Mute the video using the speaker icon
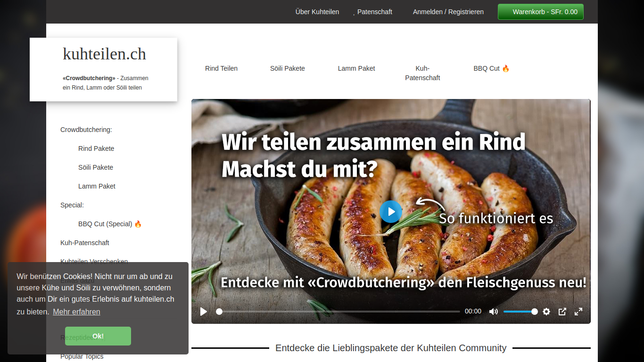Viewport: 644px width, 362px height. coord(494,312)
